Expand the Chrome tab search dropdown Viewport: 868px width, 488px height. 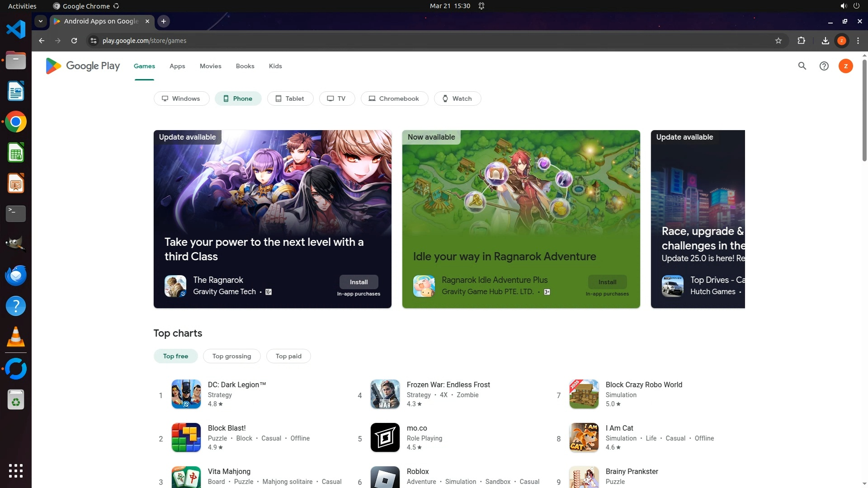point(41,21)
